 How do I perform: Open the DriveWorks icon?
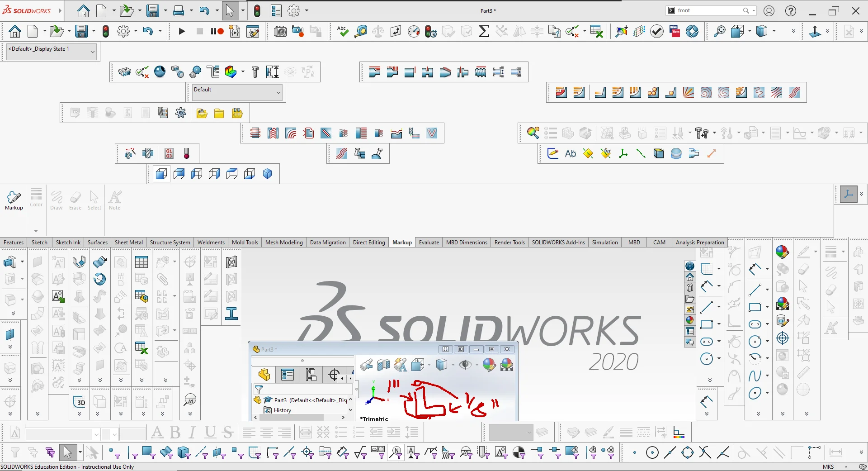coord(675,31)
